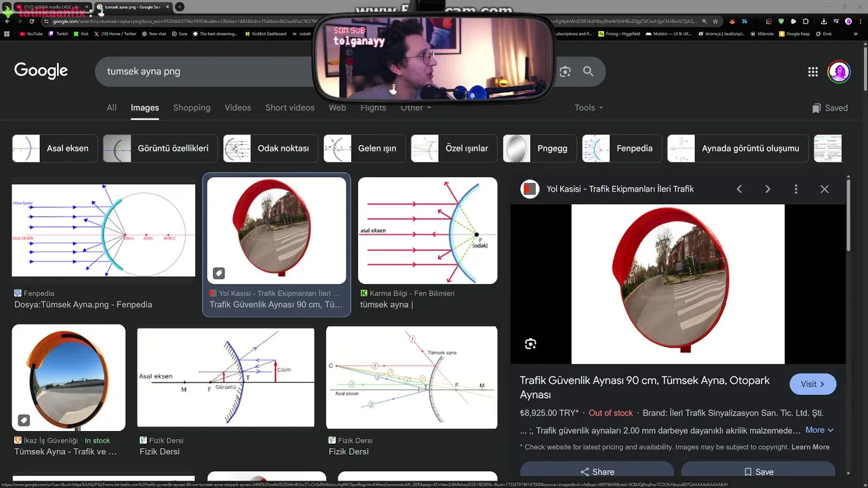Click the Google logo

coord(41,70)
